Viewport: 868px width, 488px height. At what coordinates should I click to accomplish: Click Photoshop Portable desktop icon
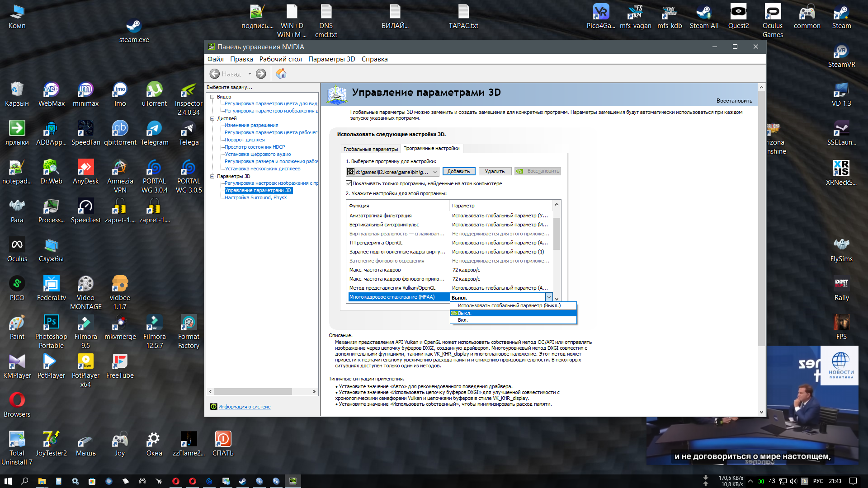pos(51,332)
